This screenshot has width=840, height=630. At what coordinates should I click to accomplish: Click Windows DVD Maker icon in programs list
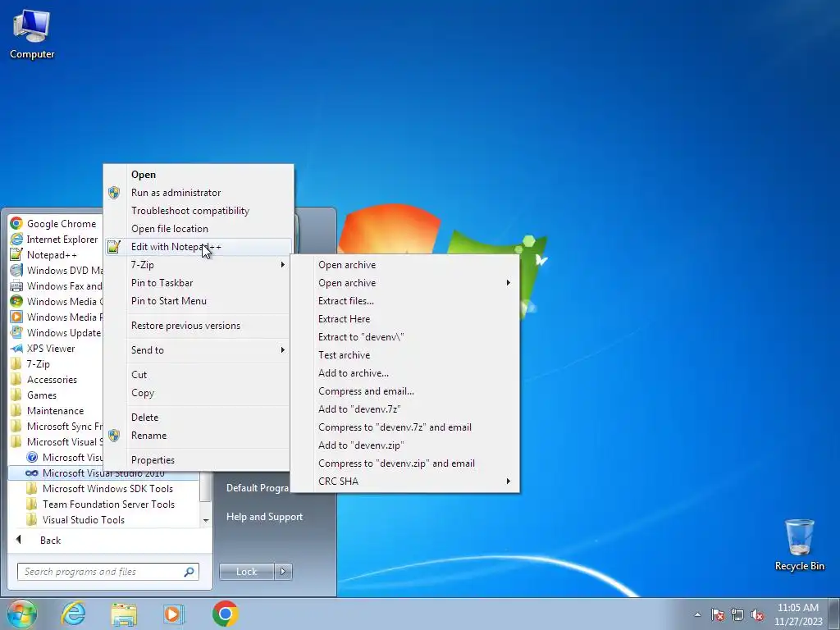click(x=16, y=270)
